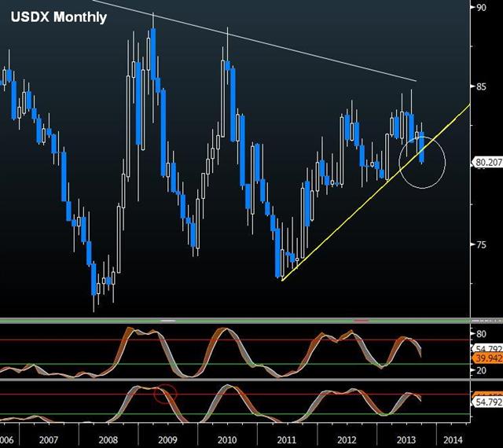Click the latest monthly candle near 80.207
503x448 pixels.
422,147
